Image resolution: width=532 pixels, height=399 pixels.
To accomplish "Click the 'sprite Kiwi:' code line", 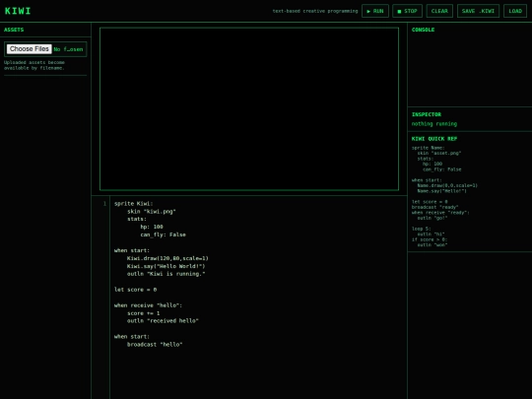I will click(x=133, y=204).
